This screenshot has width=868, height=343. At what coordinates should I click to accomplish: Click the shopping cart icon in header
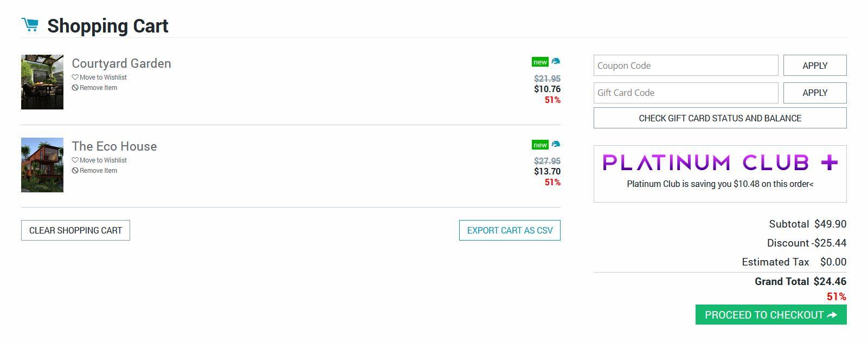[x=30, y=25]
